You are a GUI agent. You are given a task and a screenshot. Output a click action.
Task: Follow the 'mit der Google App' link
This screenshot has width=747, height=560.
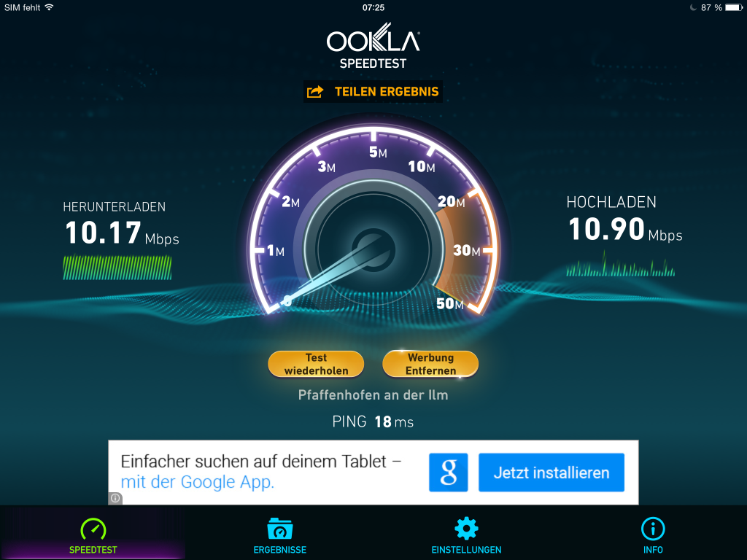(x=197, y=482)
